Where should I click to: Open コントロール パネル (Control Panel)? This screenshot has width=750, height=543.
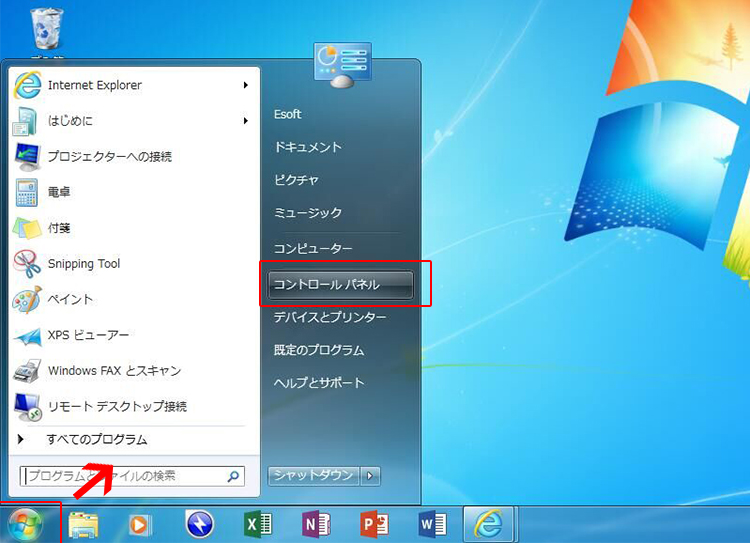pos(341,285)
